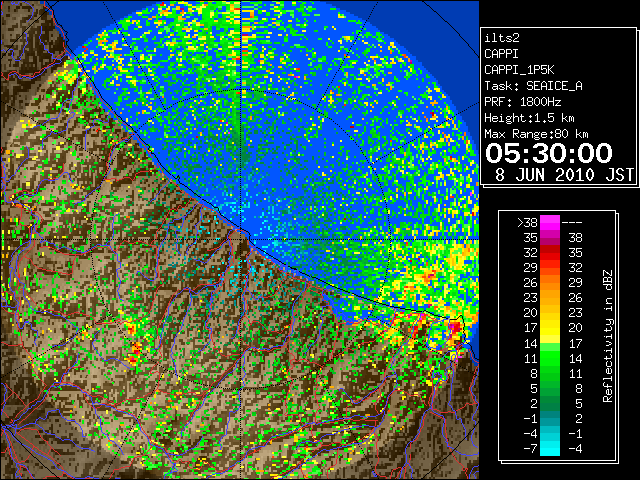Viewport: 640px width, 480px height.
Task: Click the "ilts2" site name text
Action: click(x=502, y=38)
